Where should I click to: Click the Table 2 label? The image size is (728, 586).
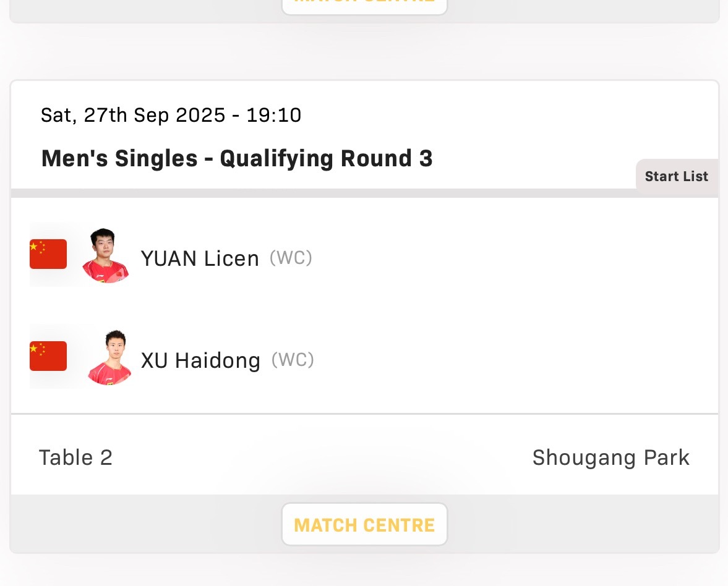(75, 457)
